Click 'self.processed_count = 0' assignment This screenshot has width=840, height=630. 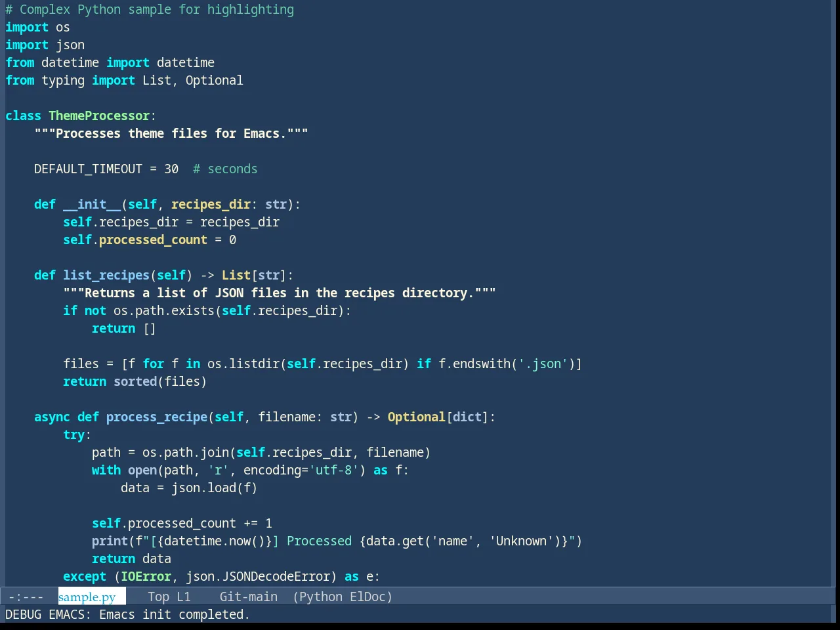coord(150,240)
